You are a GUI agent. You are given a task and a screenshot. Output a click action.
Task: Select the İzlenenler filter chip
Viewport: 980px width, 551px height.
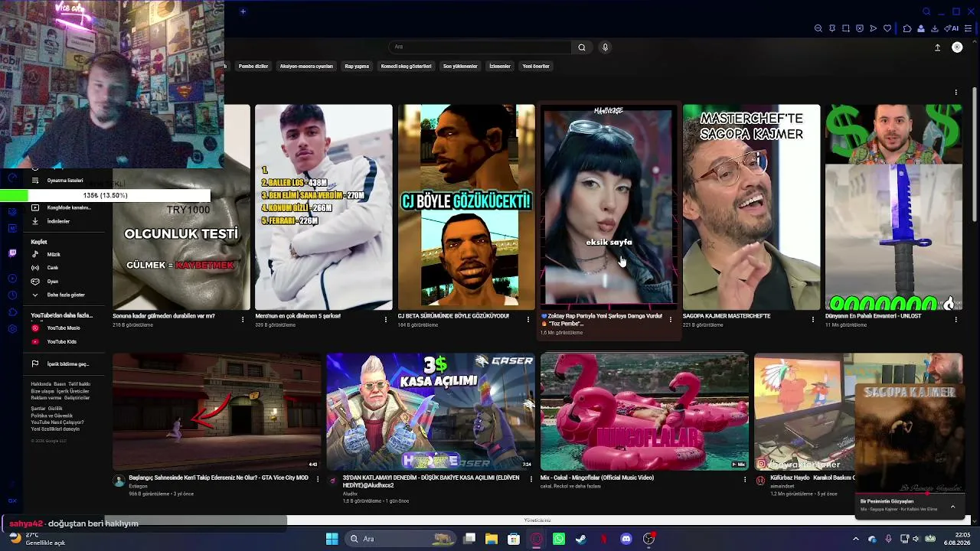click(500, 67)
